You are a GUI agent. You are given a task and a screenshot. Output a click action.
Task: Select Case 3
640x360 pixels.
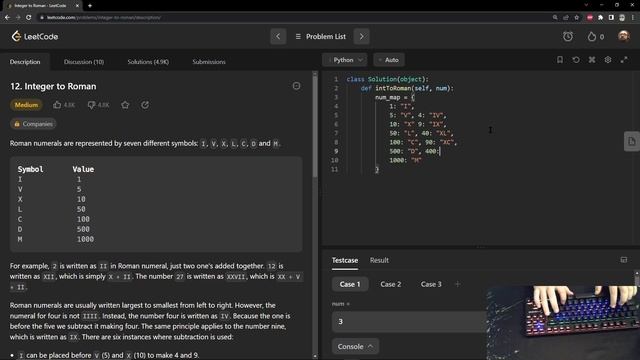[431, 284]
